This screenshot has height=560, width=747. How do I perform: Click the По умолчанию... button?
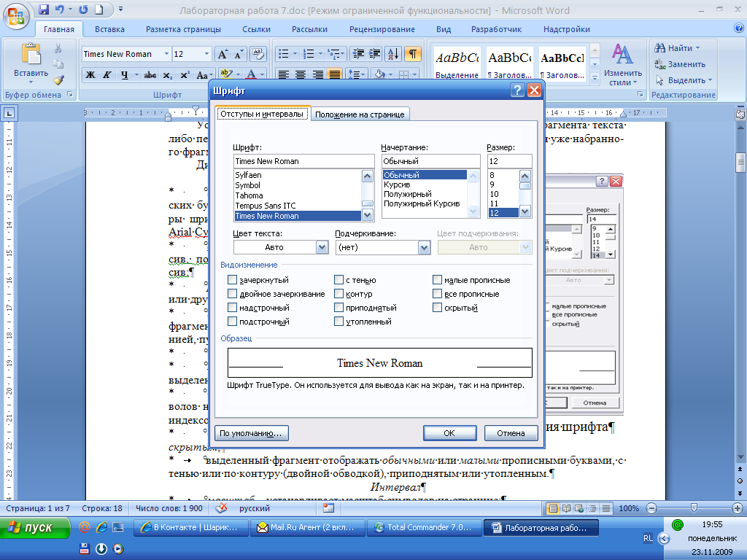click(251, 433)
